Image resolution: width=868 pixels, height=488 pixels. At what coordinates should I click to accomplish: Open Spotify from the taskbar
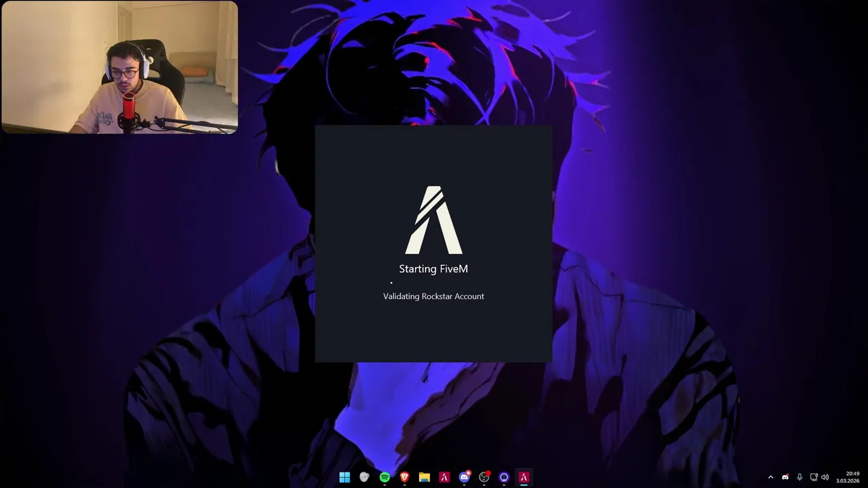tap(384, 477)
